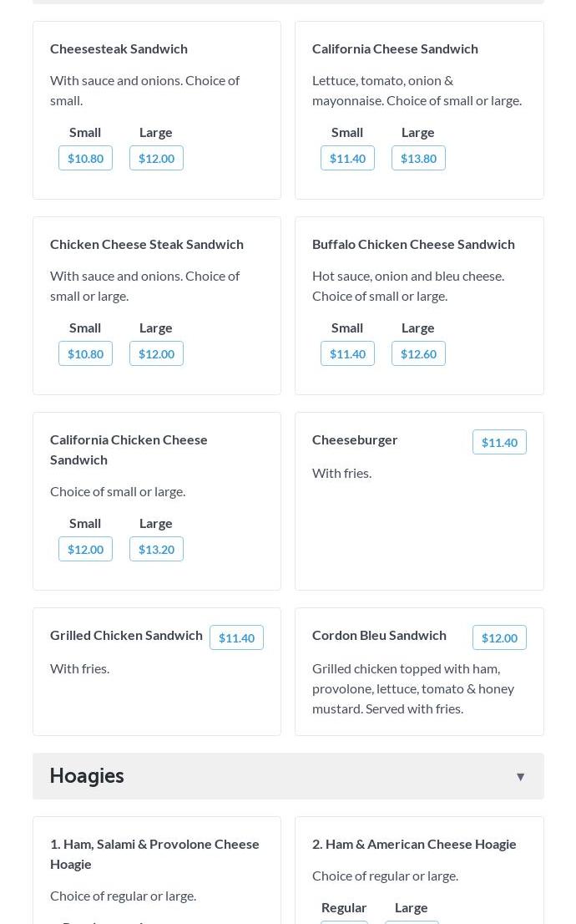576x924 pixels.
Task: Order Small California Chicken Cheese Sandwich $12.00
Action: pyautogui.click(x=85, y=549)
